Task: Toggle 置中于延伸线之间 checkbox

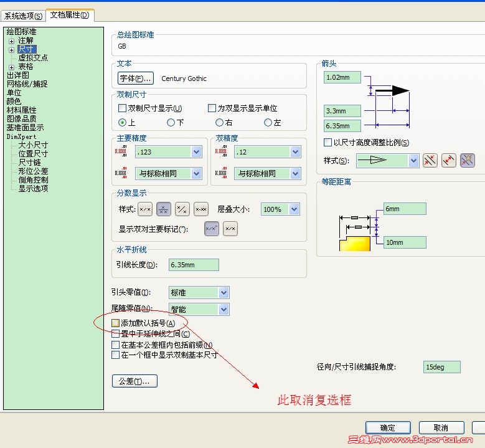Action: pyautogui.click(x=115, y=334)
